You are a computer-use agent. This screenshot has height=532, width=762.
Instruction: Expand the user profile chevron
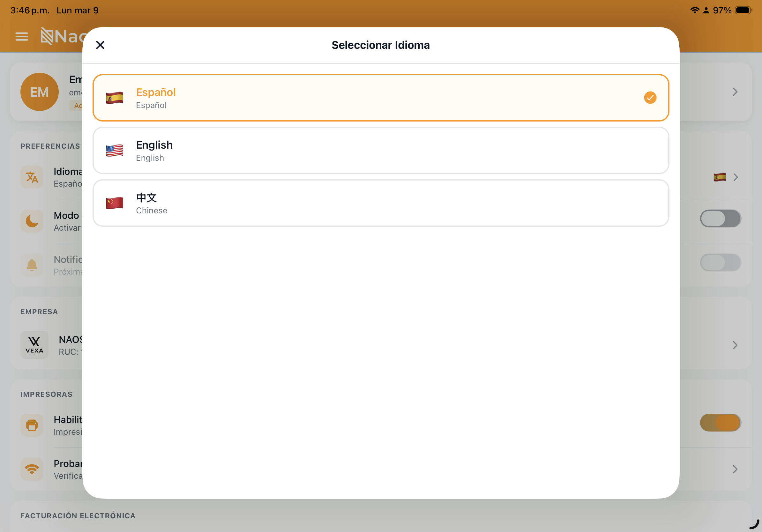pos(735,92)
